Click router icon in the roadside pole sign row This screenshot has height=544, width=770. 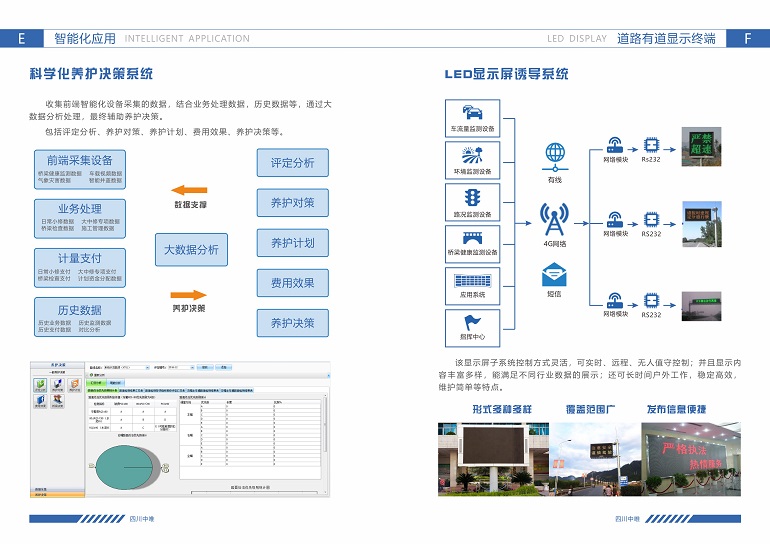point(614,220)
